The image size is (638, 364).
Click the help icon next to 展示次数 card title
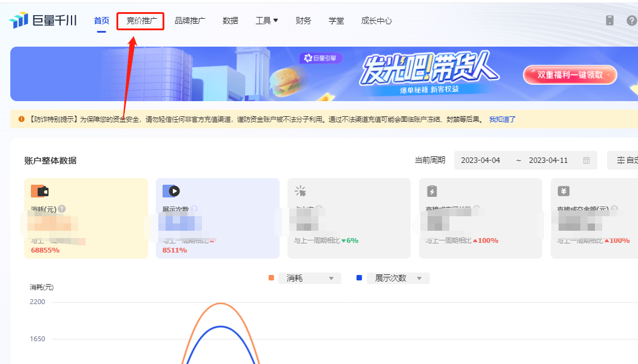click(x=194, y=209)
